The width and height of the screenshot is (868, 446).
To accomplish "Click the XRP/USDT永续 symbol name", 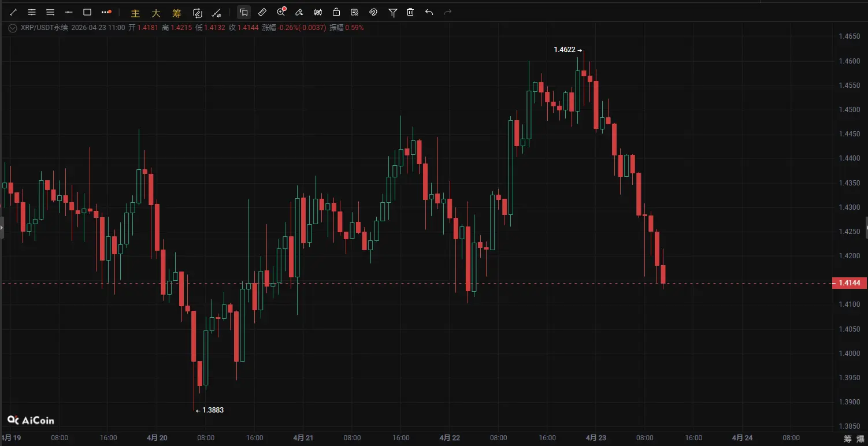I will click(x=44, y=28).
